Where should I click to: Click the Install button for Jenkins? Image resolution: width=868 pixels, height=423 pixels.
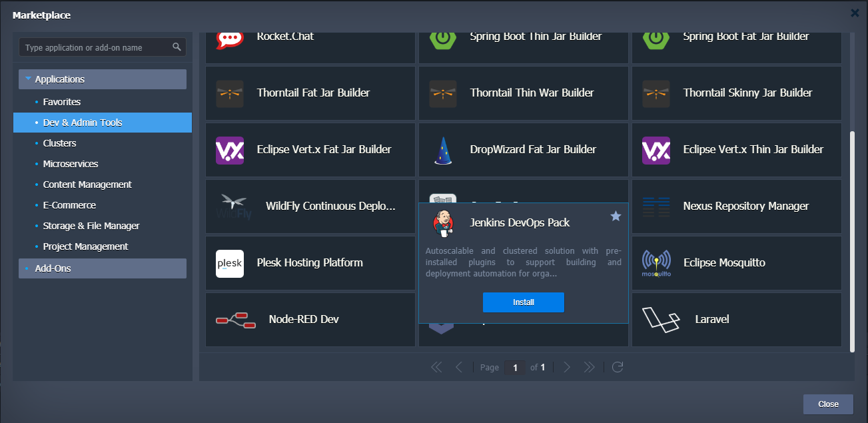523,302
